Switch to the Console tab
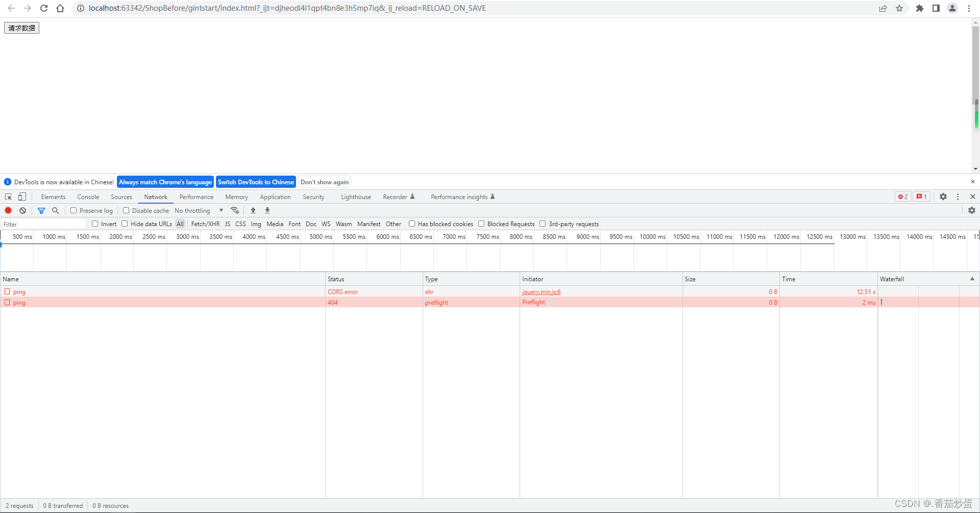This screenshot has height=513, width=980. pos(88,197)
